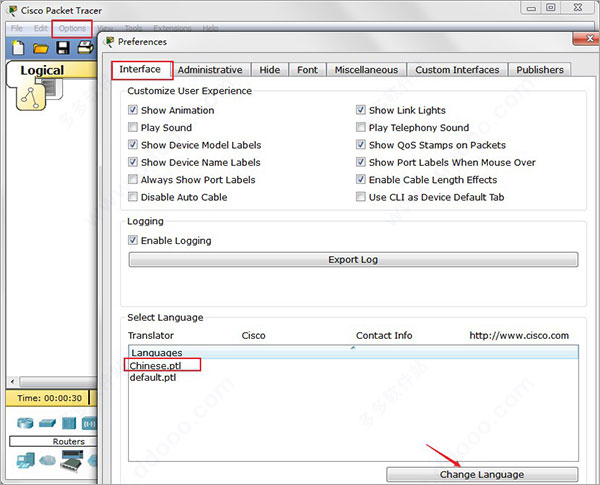Select Chinese.ptl in the language list
This screenshot has width=600, height=485.
tap(155, 366)
